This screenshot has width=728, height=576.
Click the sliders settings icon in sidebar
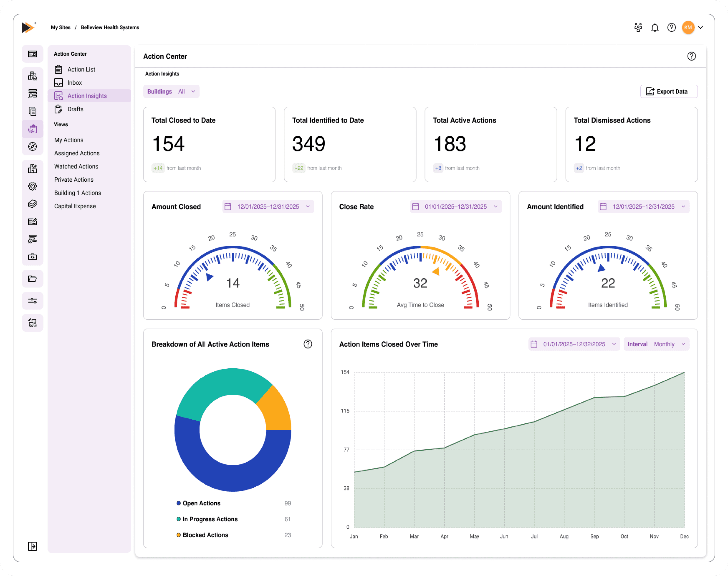pos(32,301)
